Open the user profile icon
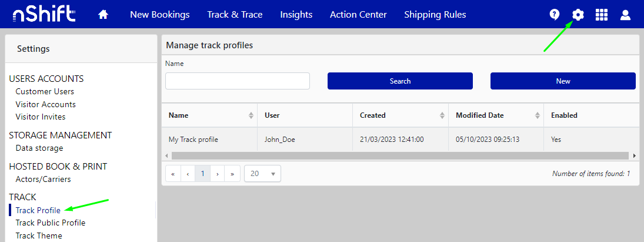This screenshot has height=242, width=644. pyautogui.click(x=625, y=15)
